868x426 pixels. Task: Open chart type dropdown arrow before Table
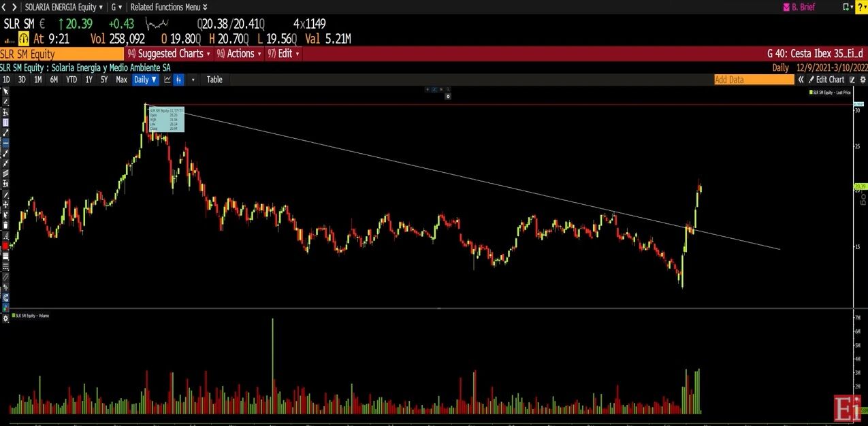click(193, 80)
